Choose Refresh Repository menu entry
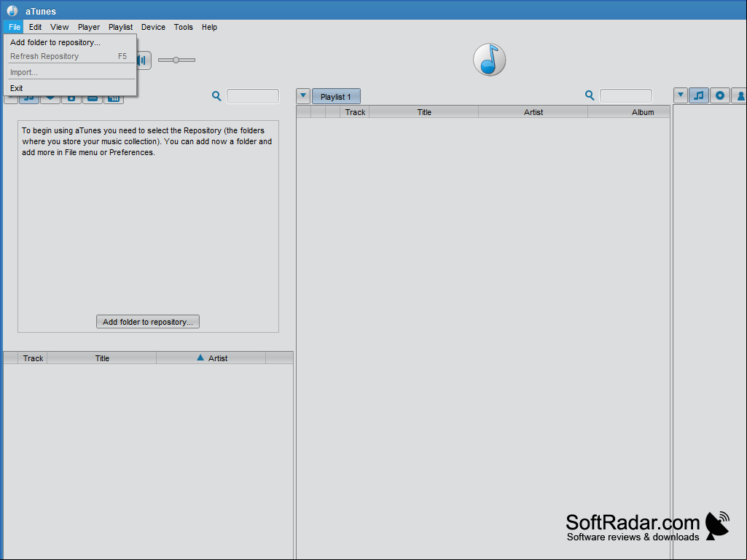 pyautogui.click(x=70, y=56)
